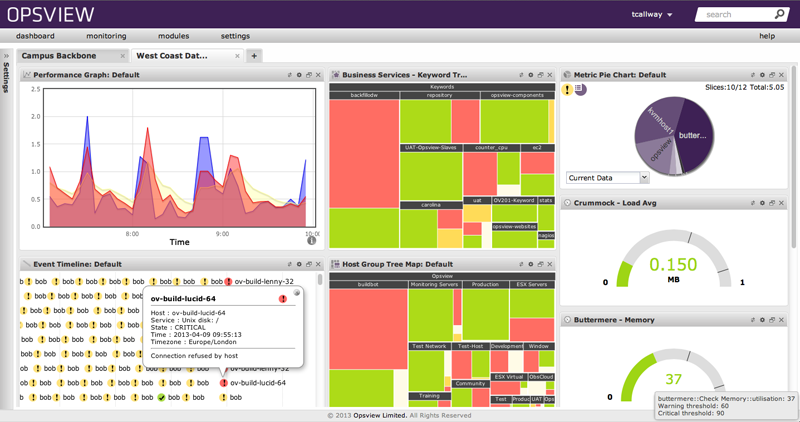Select the OV201-Keyword header
This screenshot has height=422, width=800.
click(514, 201)
